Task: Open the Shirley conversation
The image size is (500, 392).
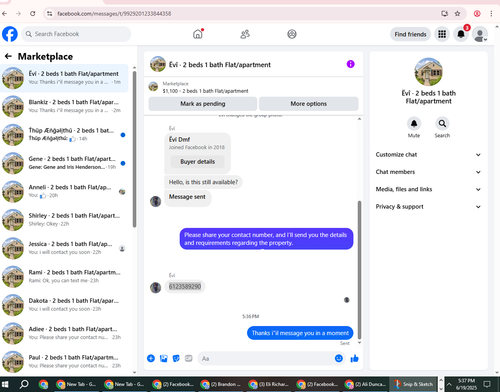Action: pos(64,220)
